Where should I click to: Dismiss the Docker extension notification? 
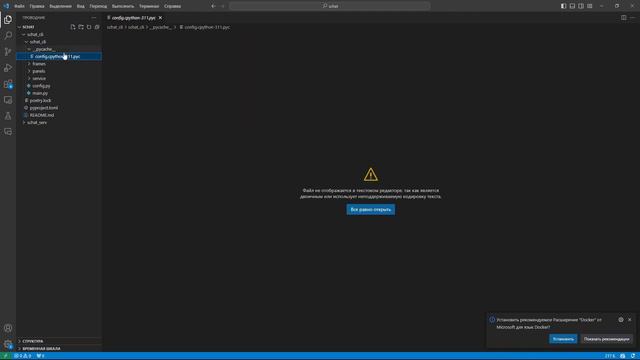(x=630, y=320)
